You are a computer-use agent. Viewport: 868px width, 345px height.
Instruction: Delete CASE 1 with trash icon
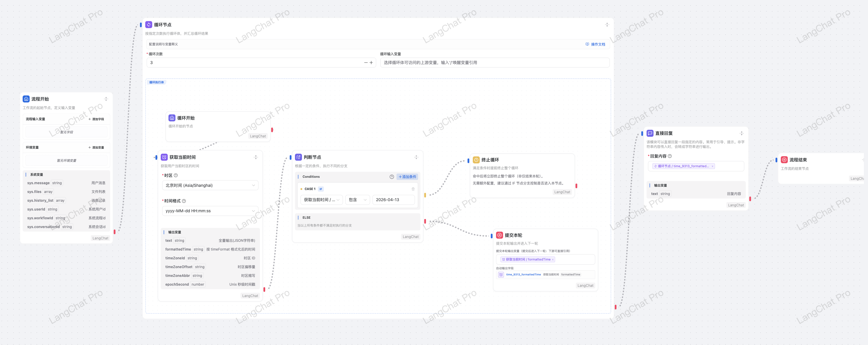pos(413,189)
